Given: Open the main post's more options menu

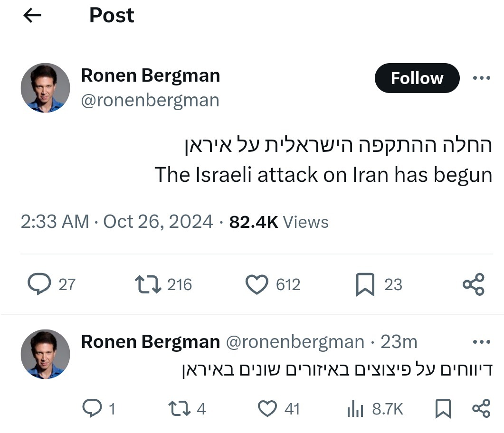Looking at the screenshot, I should (x=481, y=78).
